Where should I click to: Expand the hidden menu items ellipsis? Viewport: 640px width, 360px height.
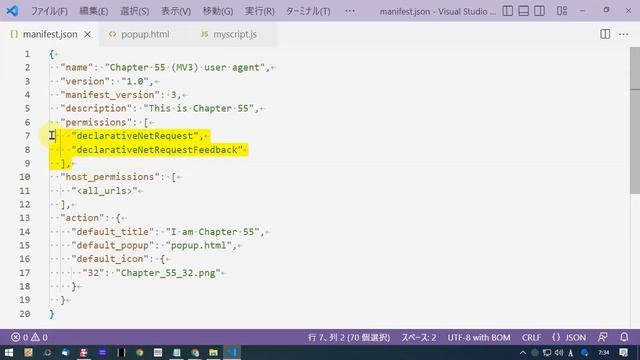350,11
